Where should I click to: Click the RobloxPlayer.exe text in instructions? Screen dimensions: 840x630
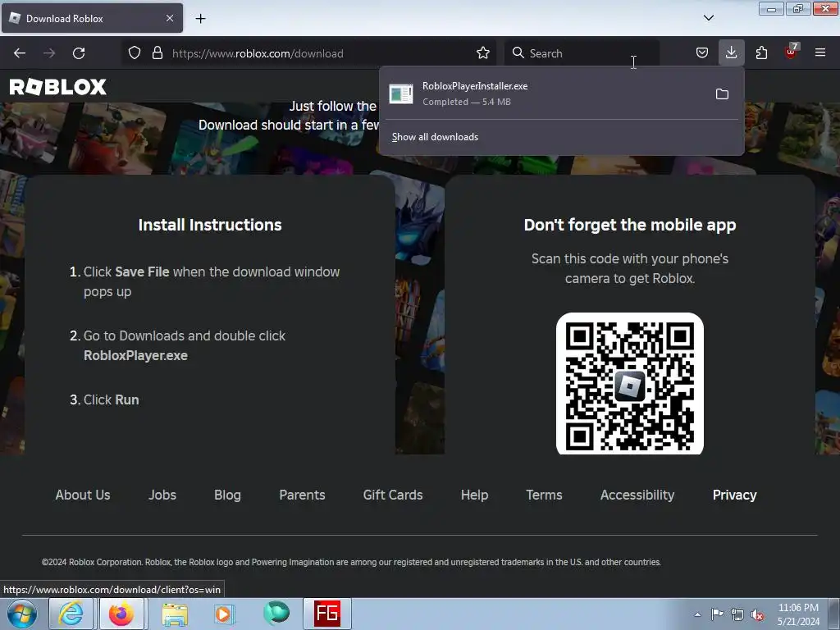[135, 356]
